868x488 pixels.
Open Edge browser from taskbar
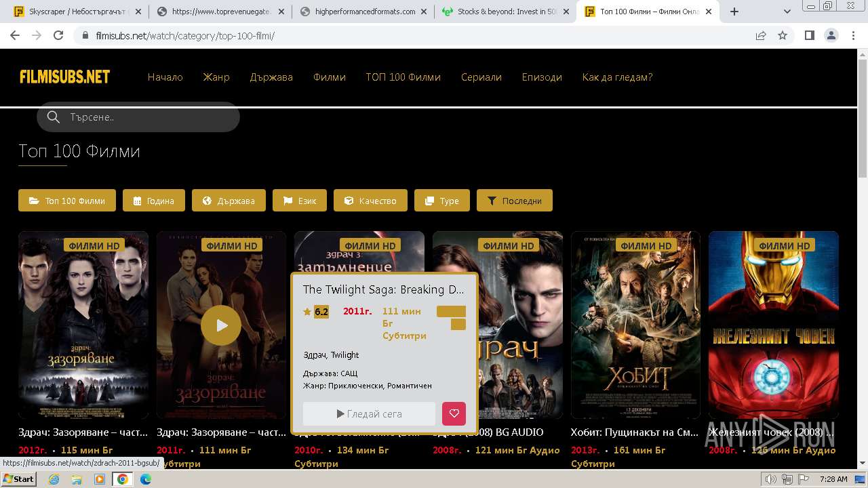click(146, 479)
